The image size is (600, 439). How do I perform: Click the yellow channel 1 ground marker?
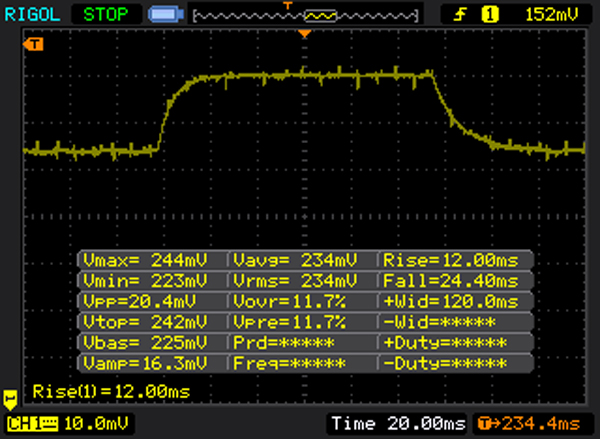tap(10, 400)
